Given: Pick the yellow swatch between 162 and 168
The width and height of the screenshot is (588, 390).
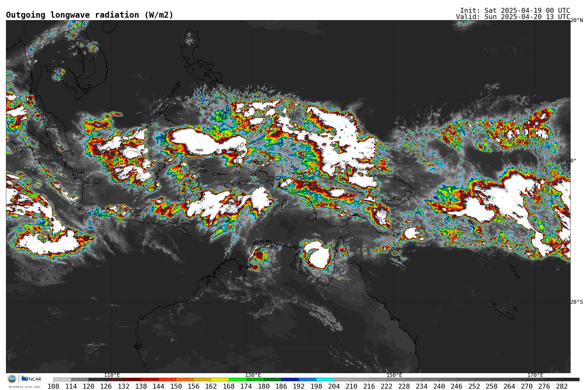Looking at the screenshot, I should [x=220, y=379].
